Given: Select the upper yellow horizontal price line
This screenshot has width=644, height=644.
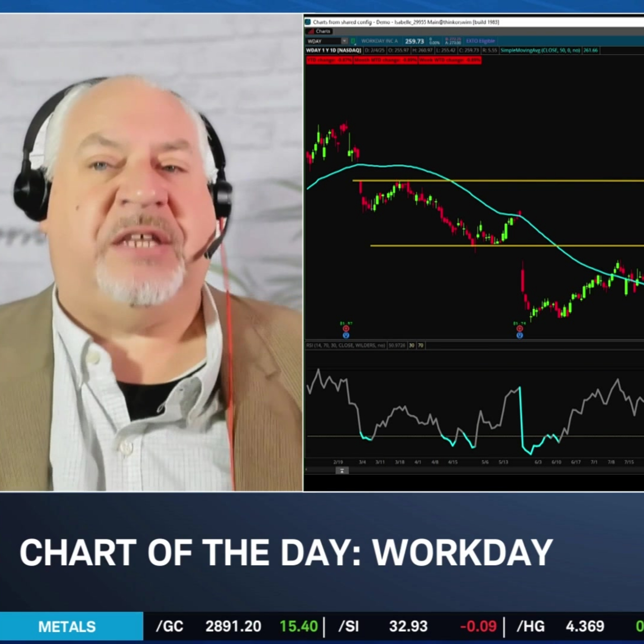Looking at the screenshot, I should pos(498,181).
